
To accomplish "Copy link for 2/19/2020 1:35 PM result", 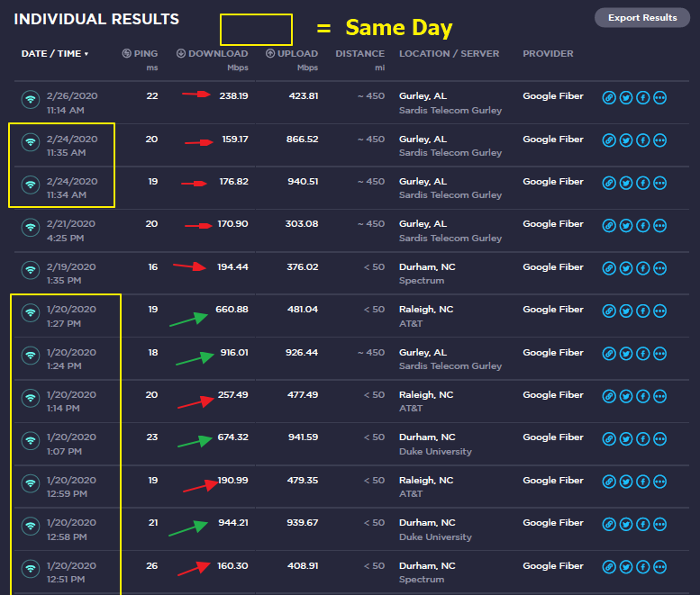I will (609, 268).
